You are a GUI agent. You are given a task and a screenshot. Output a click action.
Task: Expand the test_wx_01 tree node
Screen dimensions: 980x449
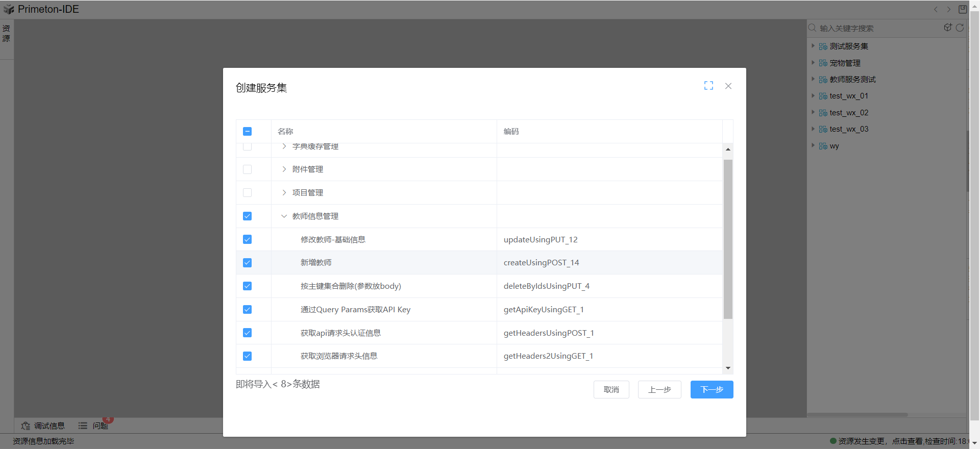tap(813, 96)
